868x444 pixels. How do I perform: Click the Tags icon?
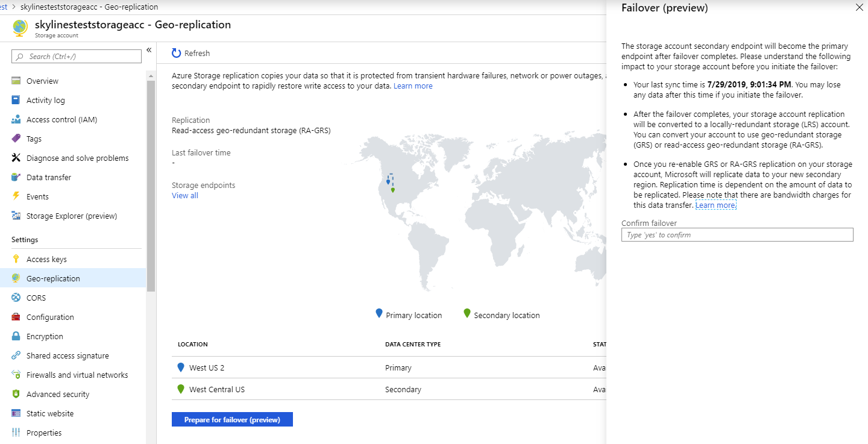pyautogui.click(x=16, y=139)
